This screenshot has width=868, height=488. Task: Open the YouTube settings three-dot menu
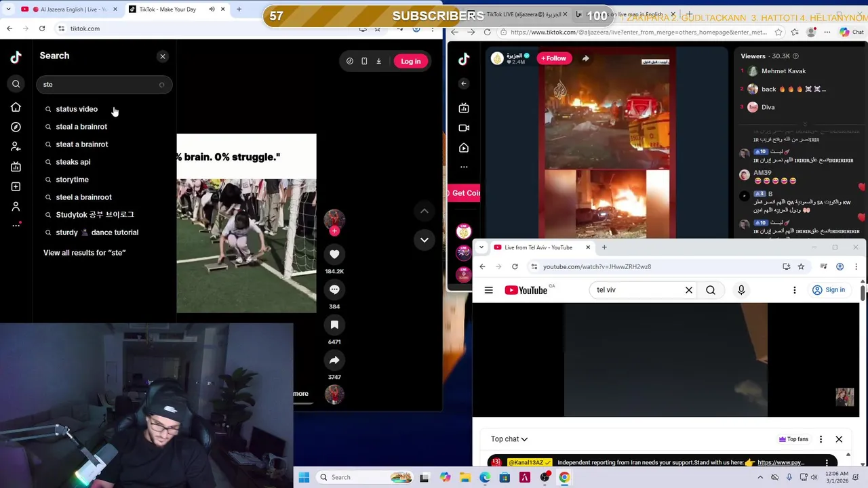coord(795,290)
